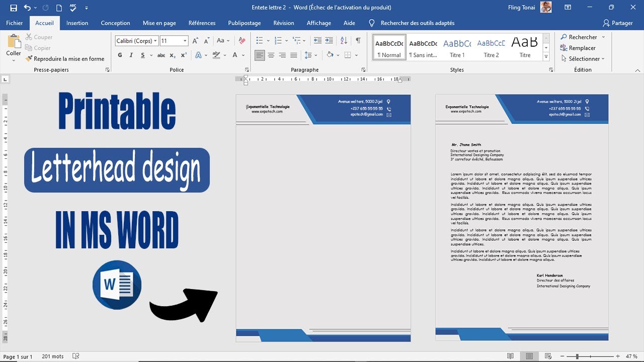Run spelling check ABC icon in title bar

73,8
